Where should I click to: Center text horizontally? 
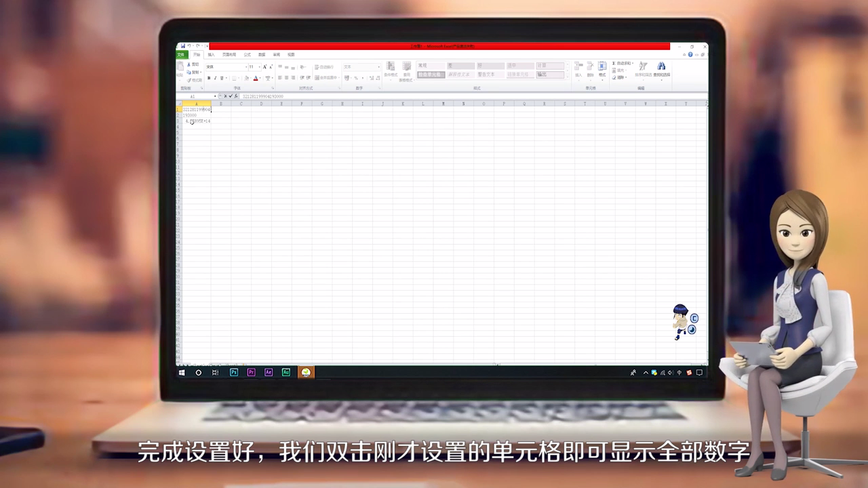287,78
